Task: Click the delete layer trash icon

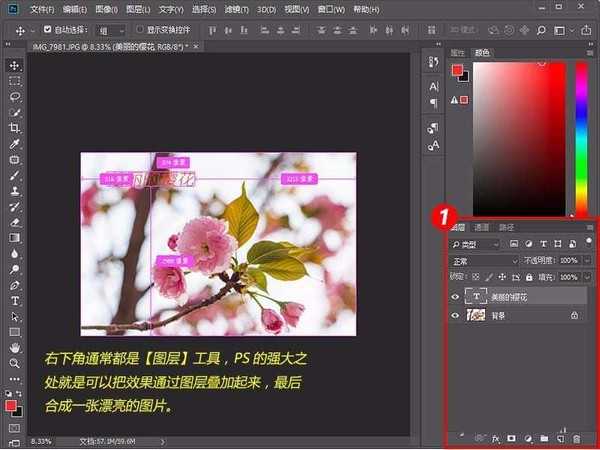Action: click(x=577, y=438)
